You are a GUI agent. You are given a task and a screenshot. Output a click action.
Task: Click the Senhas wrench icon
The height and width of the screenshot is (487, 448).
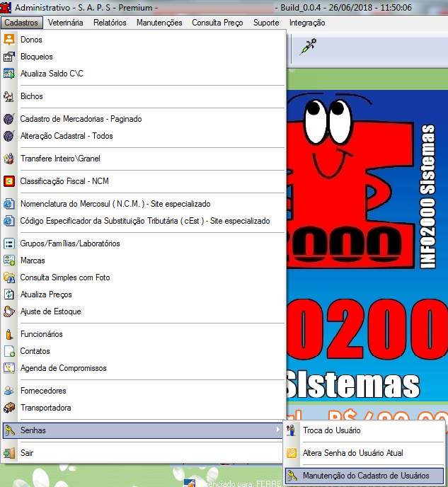pos(9,430)
